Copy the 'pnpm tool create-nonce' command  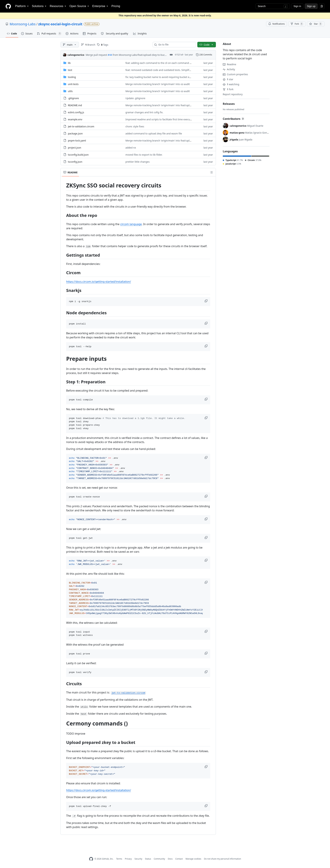coord(206,496)
